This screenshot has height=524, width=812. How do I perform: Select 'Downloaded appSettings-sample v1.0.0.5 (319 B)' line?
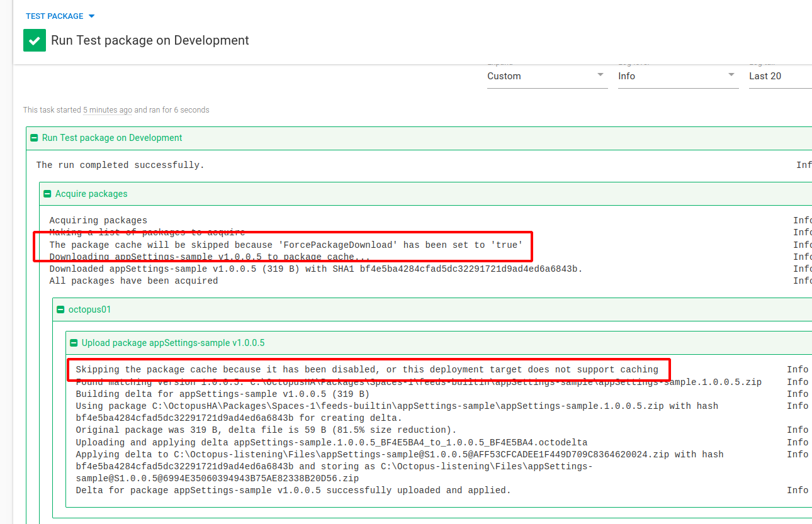(x=317, y=269)
